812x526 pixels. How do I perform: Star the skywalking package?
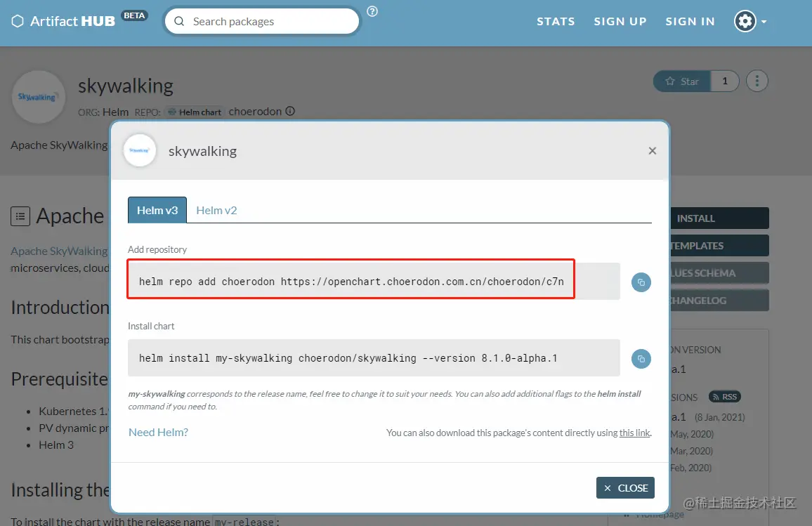(x=682, y=81)
